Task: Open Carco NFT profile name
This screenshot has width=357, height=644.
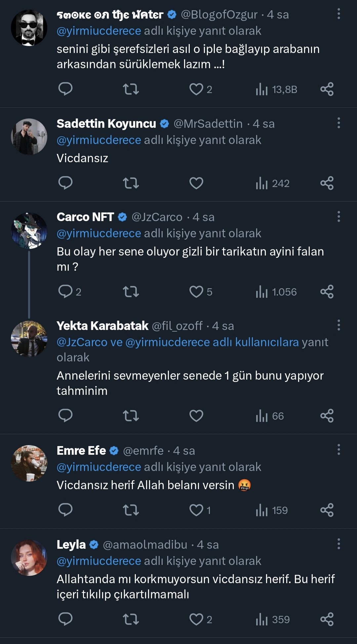Action: [x=85, y=217]
